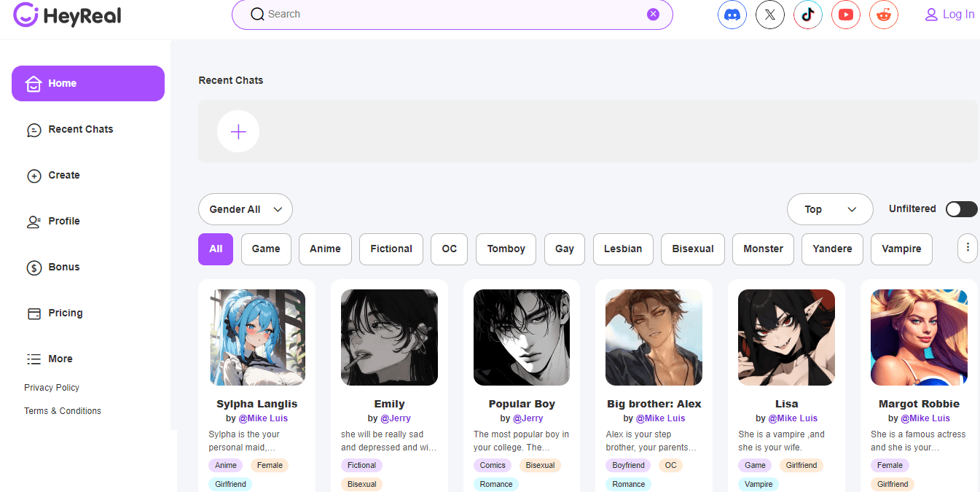Screen dimensions: 980x492
Task: Start a new chat with the plus button
Action: click(238, 131)
